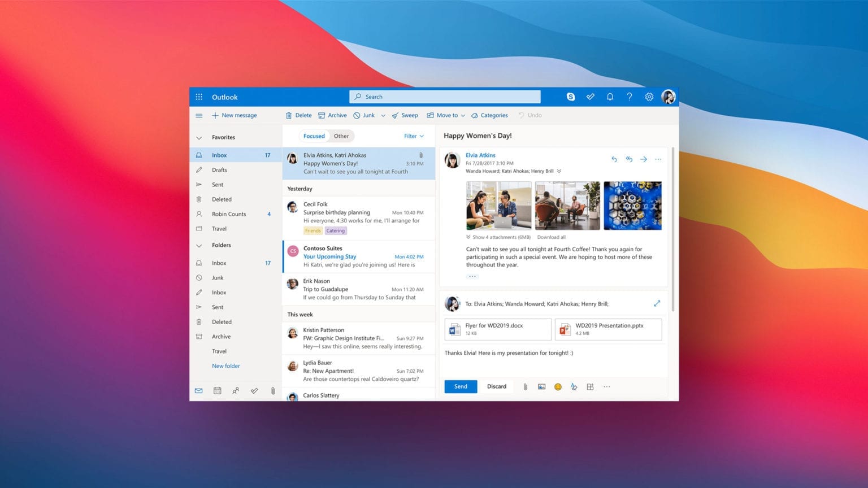Open the Friends category tag
This screenshot has height=488, width=868.
(x=313, y=230)
